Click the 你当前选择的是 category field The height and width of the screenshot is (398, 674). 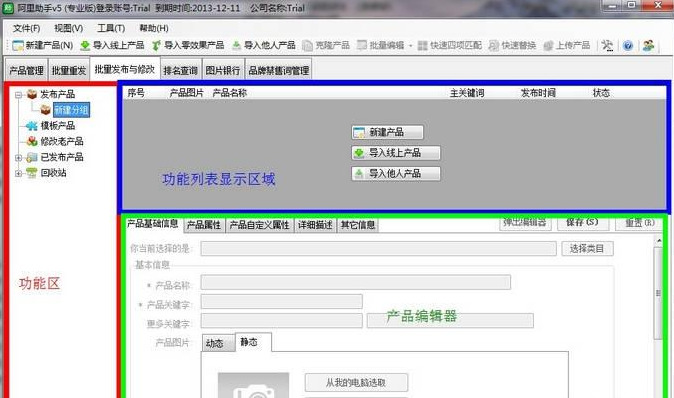378,249
